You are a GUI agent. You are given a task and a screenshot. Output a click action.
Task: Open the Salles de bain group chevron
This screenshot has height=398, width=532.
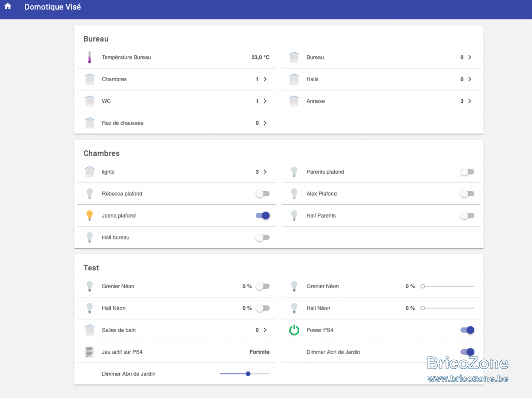click(265, 330)
